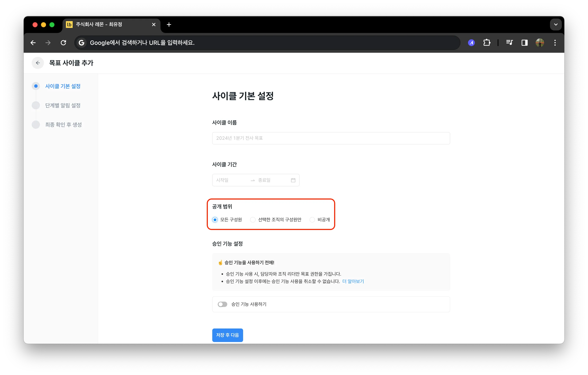Select the 비공개 radio option

(x=312, y=220)
